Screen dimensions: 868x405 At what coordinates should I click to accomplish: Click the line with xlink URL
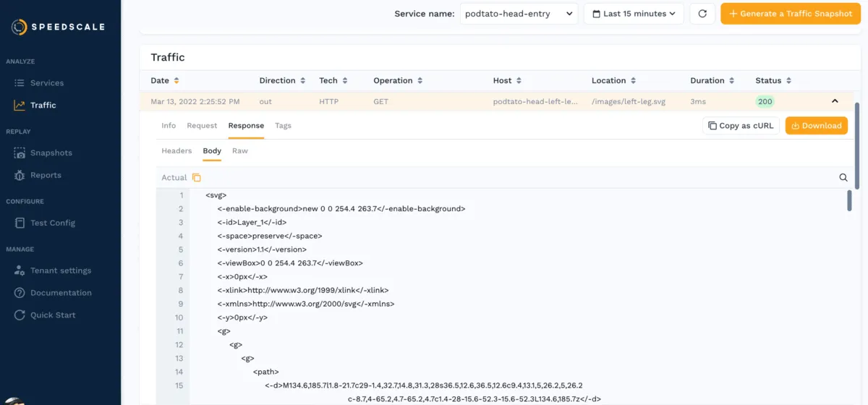[302, 290]
